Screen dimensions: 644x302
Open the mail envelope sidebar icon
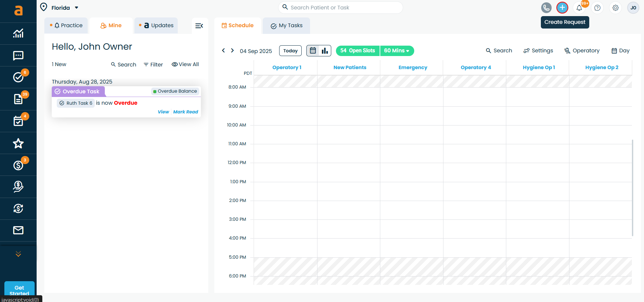point(18,230)
